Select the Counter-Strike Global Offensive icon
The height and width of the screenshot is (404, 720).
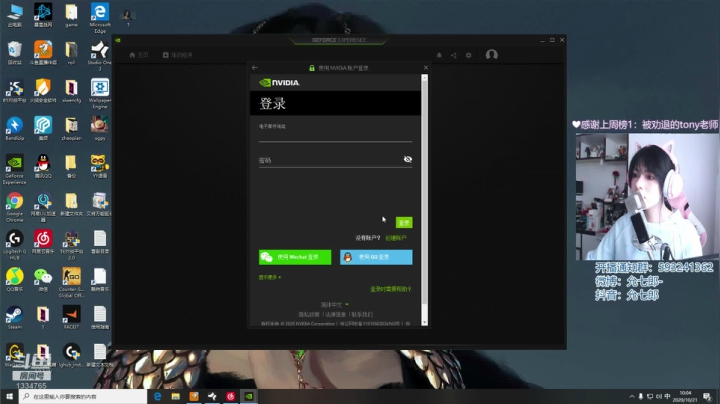pos(71,282)
